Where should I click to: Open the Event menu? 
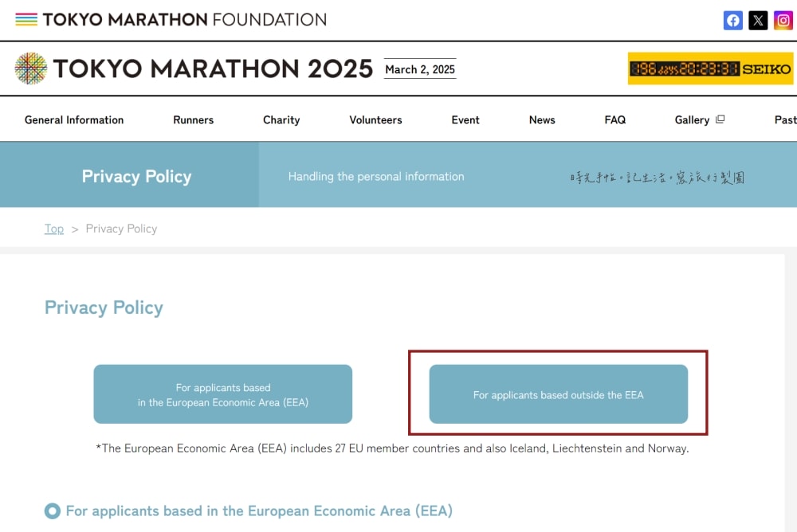(465, 120)
